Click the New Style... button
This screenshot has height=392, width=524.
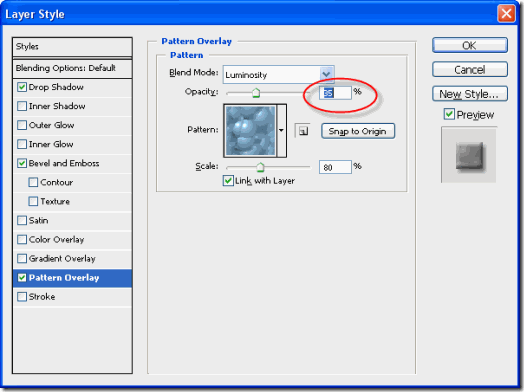pos(470,94)
